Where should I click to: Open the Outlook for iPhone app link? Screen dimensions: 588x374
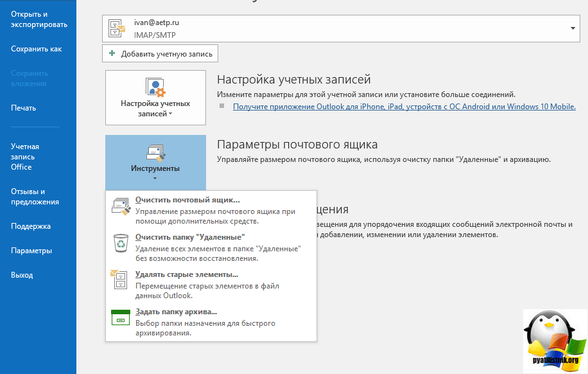click(x=404, y=107)
